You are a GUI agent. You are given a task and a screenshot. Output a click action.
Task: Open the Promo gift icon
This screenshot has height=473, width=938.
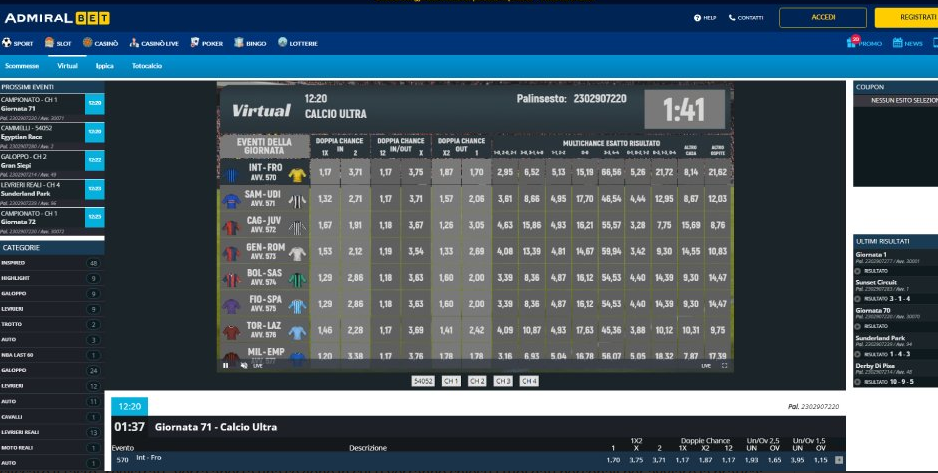[851, 42]
